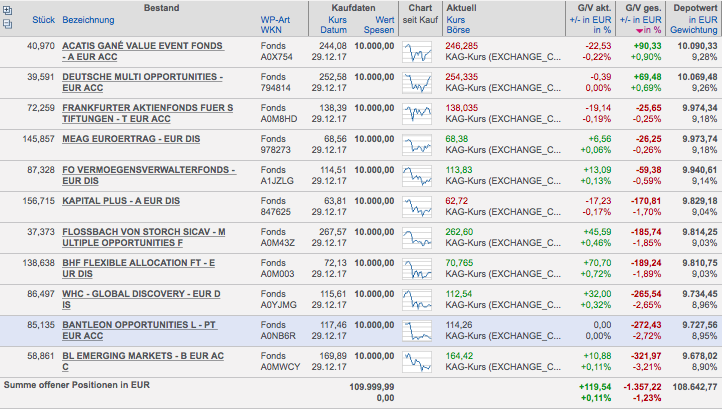This screenshot has height=409, width=722.
Task: Open BL EMERGING MARKETS mini chart
Action: 417,362
